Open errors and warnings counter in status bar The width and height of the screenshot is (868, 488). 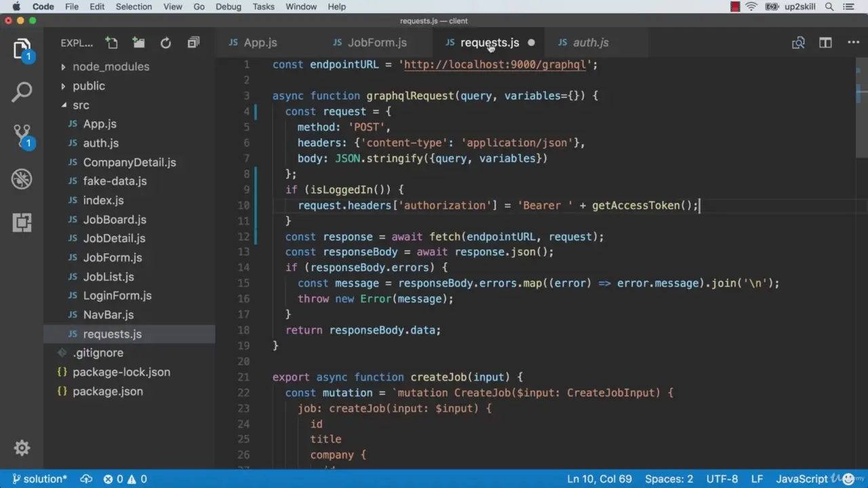(125, 479)
